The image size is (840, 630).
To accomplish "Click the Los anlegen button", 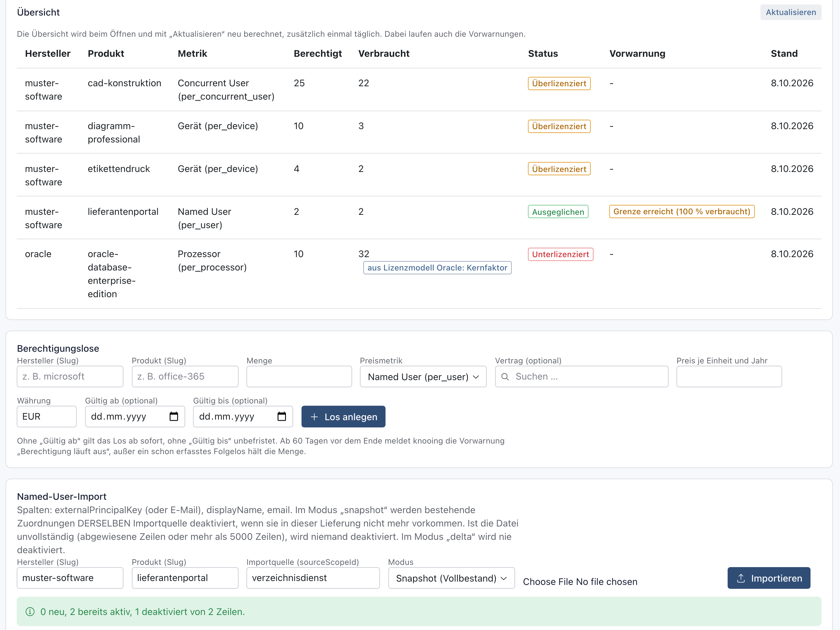I will pos(343,417).
